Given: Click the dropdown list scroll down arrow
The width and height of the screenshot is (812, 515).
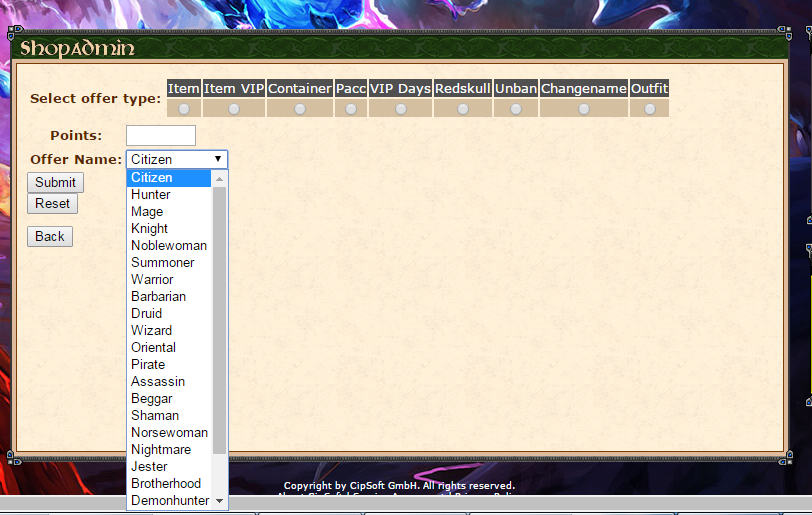Looking at the screenshot, I should (x=220, y=501).
